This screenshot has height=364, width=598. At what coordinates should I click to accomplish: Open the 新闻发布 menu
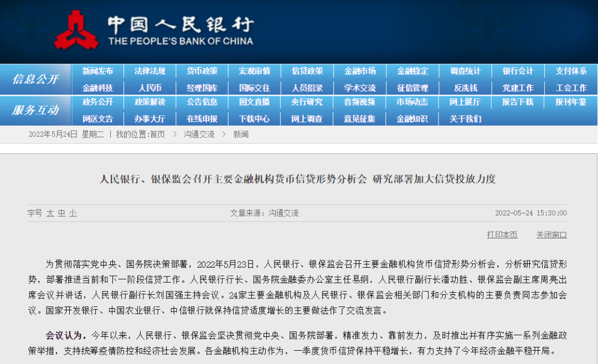[97, 71]
